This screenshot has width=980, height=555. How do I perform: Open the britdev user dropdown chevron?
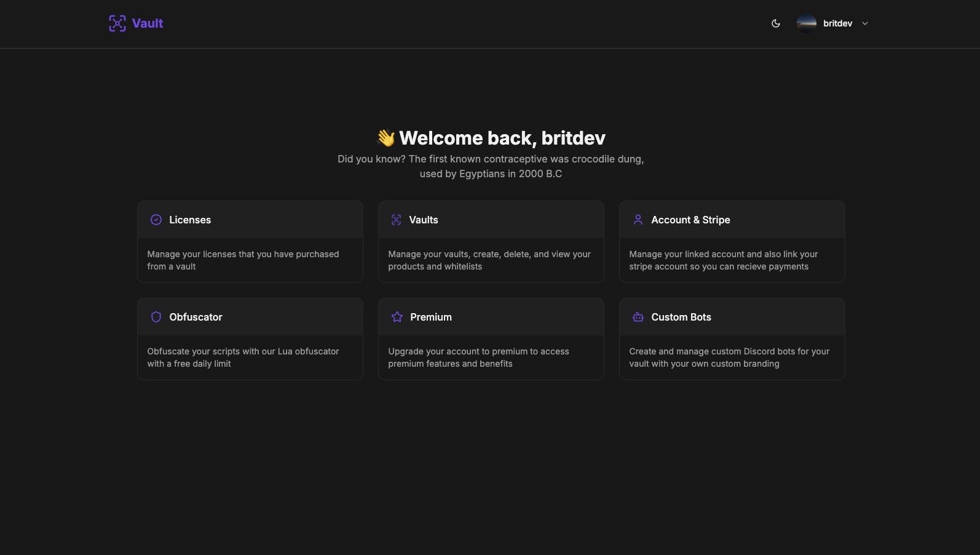click(865, 23)
